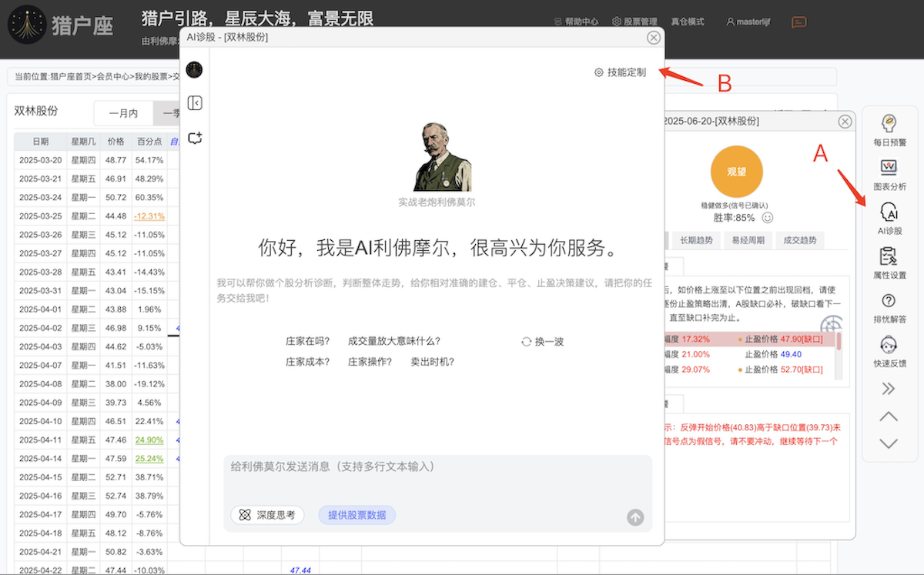Toggle the 深度思考 deep thinking mode
Viewport: 924px width, 575px height.
pos(267,515)
